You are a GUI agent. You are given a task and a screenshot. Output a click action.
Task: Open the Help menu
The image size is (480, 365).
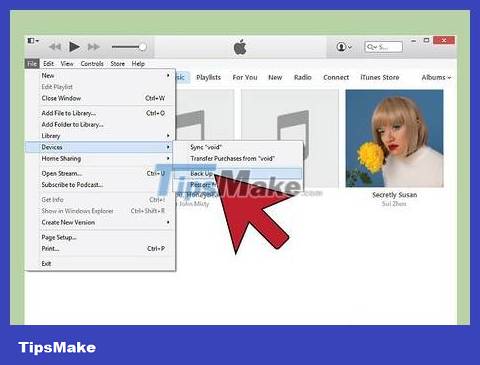pyautogui.click(x=138, y=64)
